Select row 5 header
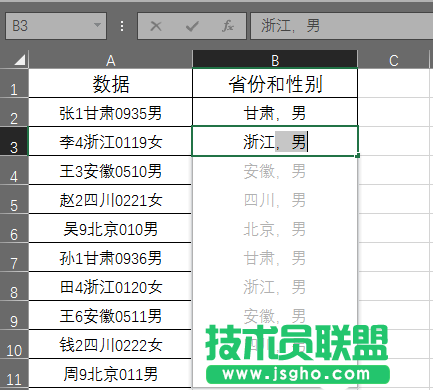 [14, 199]
